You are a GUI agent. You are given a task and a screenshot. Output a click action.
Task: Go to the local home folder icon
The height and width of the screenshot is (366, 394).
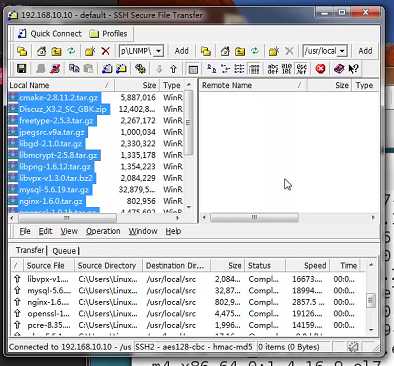42,51
